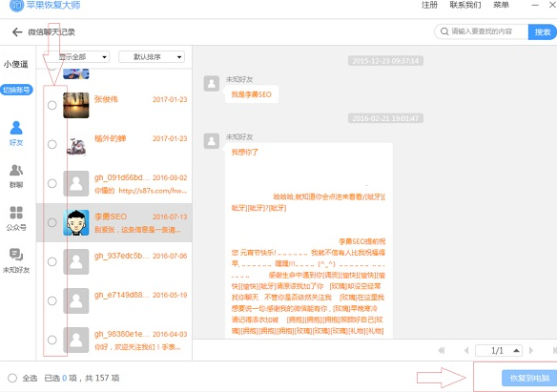This screenshot has height=392, width=557.
Task: Click gh_091d66bd default avatar icon
Action: click(x=76, y=183)
